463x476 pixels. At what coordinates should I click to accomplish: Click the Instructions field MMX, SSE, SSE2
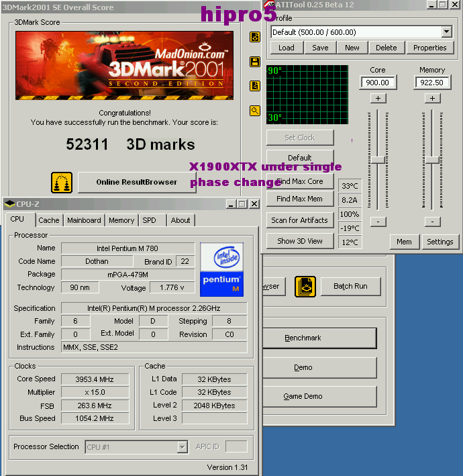point(154,347)
